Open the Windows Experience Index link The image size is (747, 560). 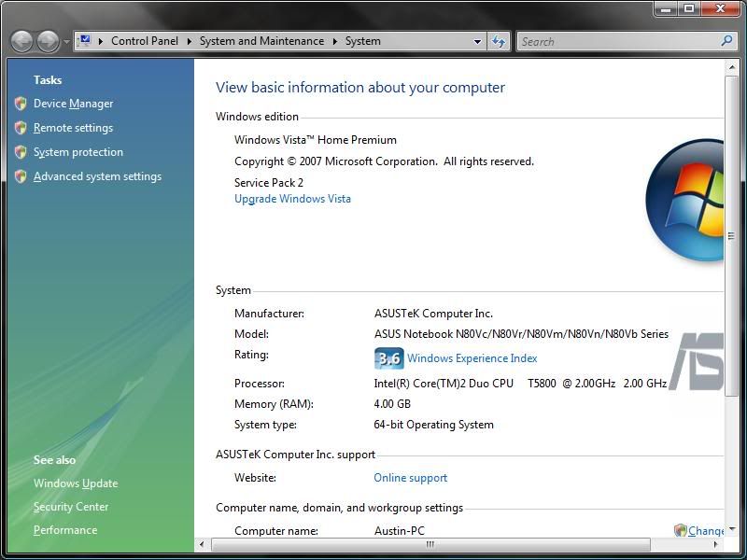point(472,358)
